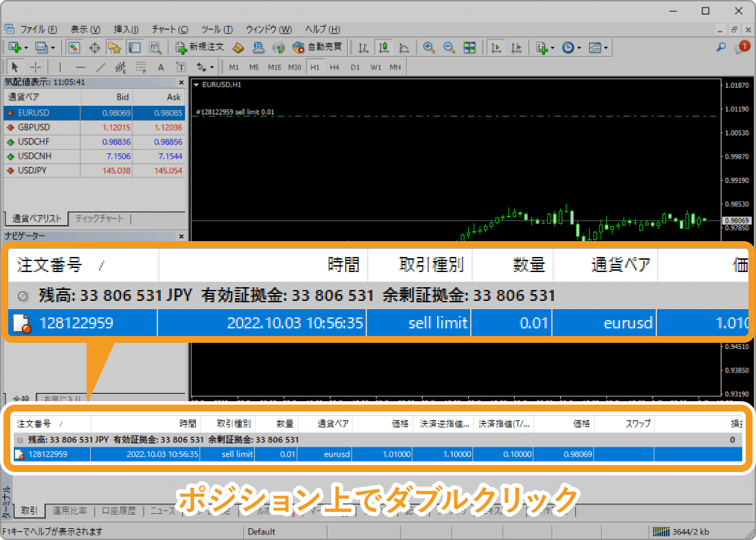Image resolution: width=756 pixels, height=540 pixels.
Task: Expand the templates dropdown arrow
Action: (x=605, y=47)
